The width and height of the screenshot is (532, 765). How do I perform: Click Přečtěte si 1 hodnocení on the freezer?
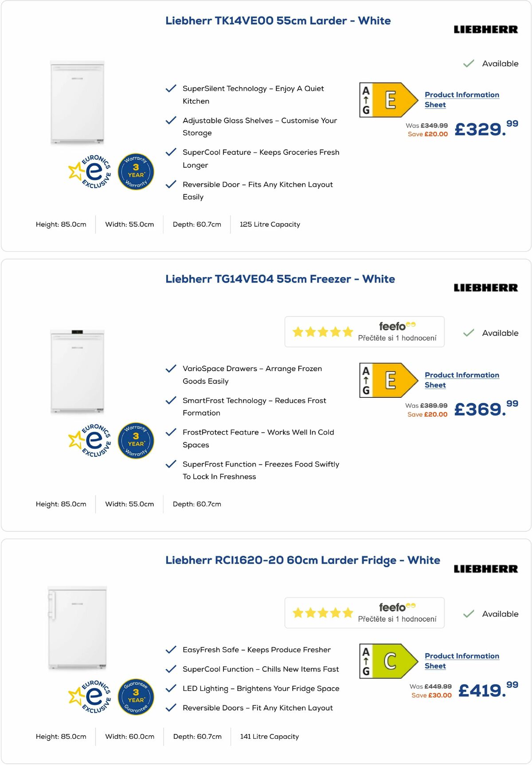(398, 338)
